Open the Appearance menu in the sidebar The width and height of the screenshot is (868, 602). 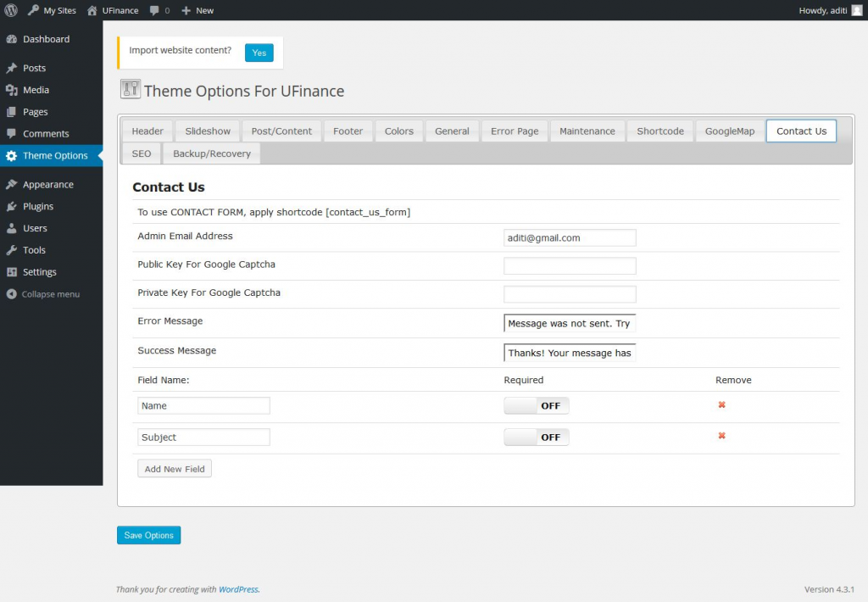tap(47, 184)
